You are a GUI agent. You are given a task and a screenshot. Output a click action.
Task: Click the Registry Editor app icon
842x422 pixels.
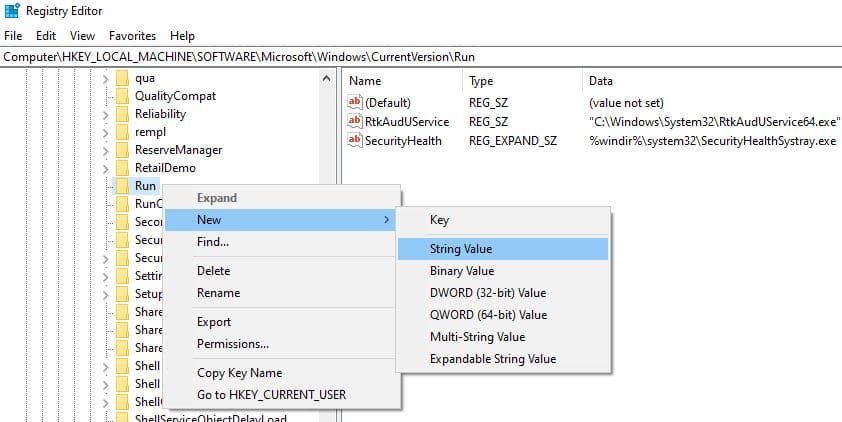12,12
